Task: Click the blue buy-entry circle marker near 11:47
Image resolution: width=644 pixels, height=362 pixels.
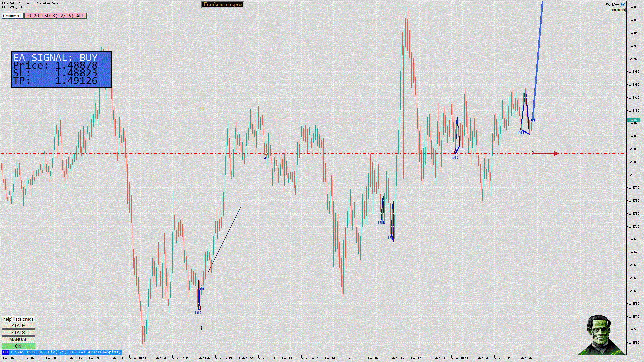Action: click(202, 288)
